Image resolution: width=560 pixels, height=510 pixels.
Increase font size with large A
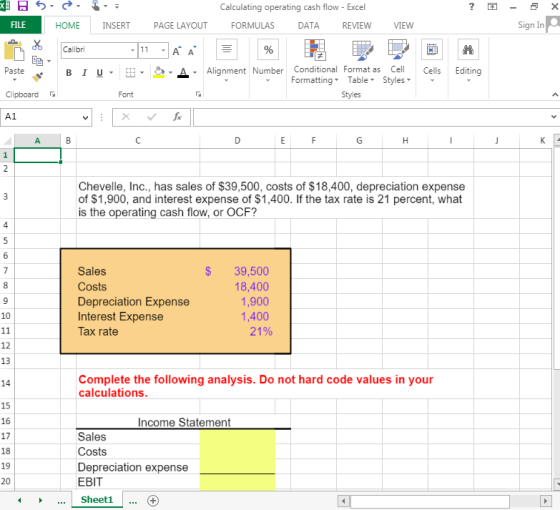(177, 51)
